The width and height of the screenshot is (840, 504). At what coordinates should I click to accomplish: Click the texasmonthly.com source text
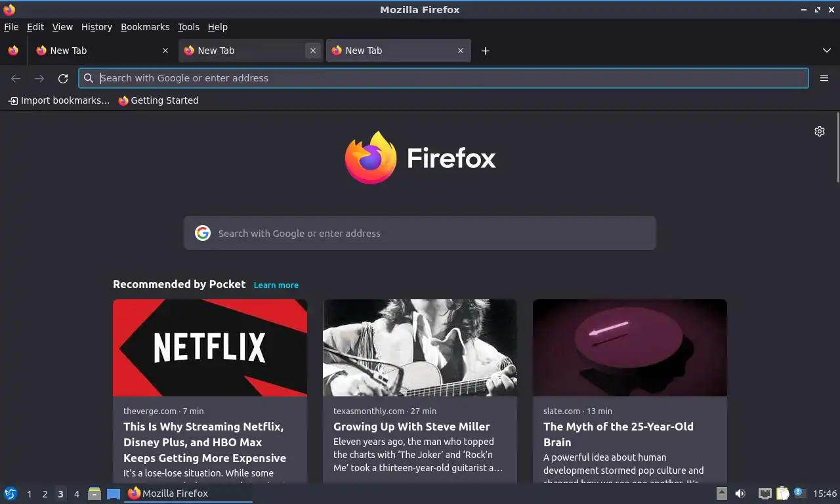(369, 411)
